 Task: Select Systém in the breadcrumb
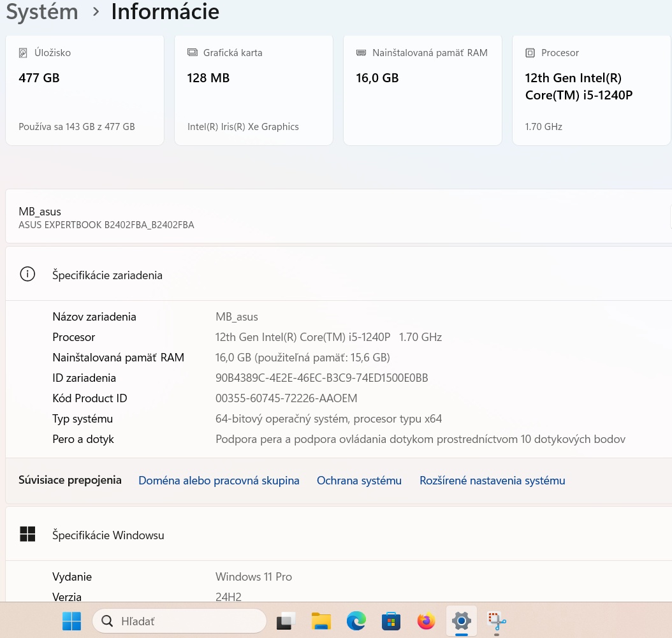42,11
